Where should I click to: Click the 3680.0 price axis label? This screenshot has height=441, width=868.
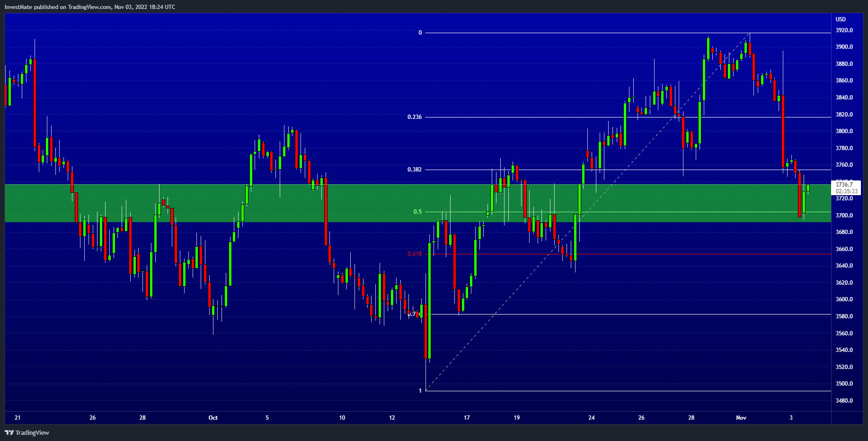[844, 232]
